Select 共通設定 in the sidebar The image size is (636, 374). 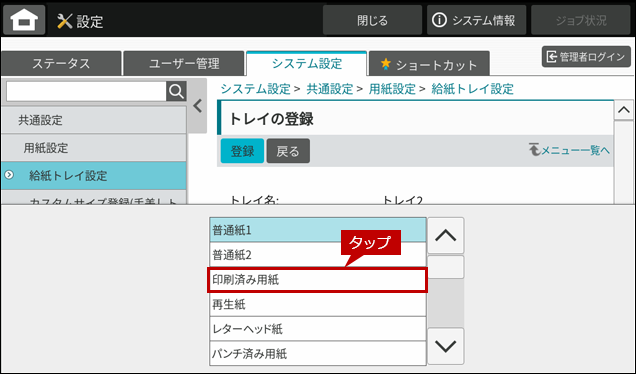click(94, 120)
